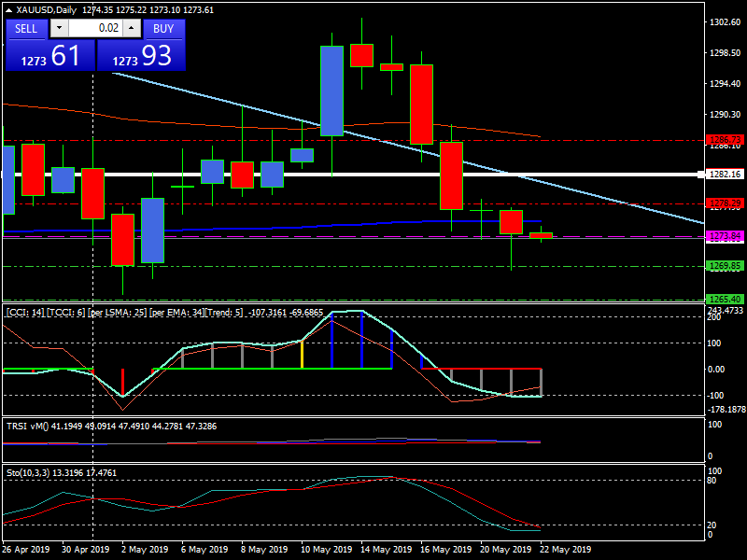Click the 0.02 volume input field
Image resolution: width=747 pixels, height=560 pixels.
[x=93, y=29]
